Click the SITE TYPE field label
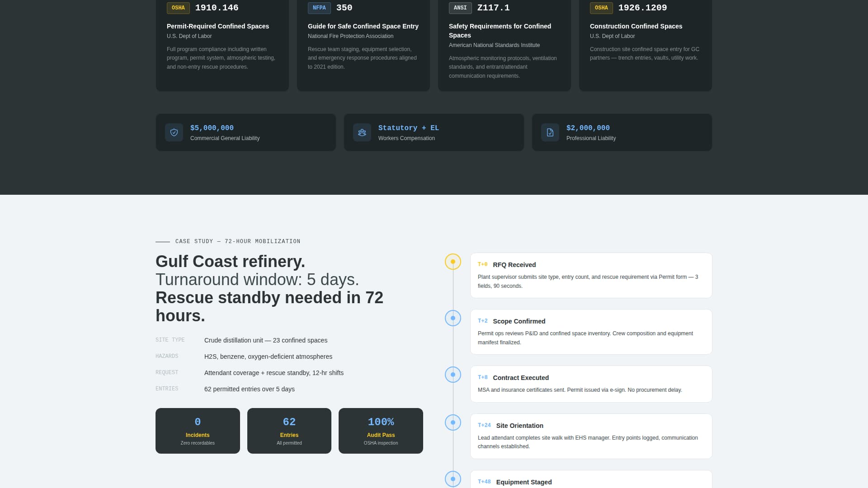This screenshot has height=488, width=868. pos(170,340)
